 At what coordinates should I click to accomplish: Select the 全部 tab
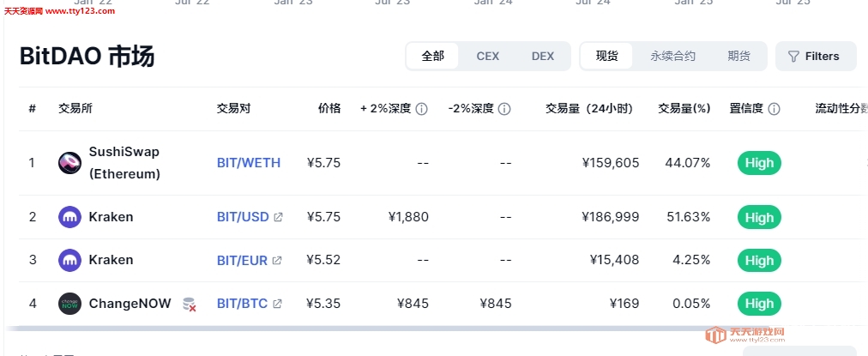pyautogui.click(x=432, y=56)
